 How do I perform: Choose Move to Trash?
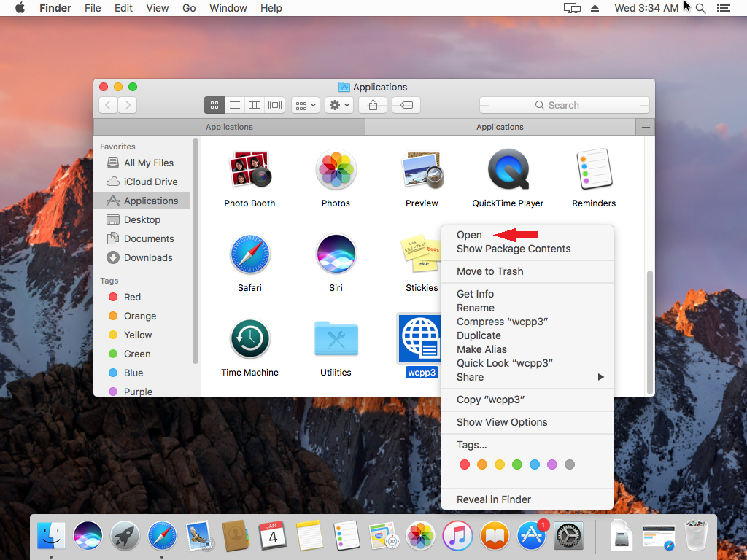(x=527, y=271)
